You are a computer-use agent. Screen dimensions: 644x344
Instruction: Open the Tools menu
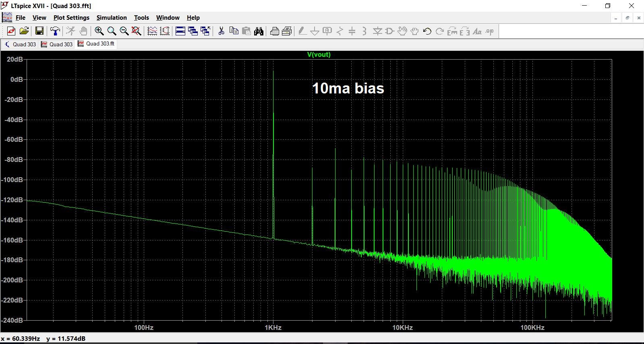[141, 18]
